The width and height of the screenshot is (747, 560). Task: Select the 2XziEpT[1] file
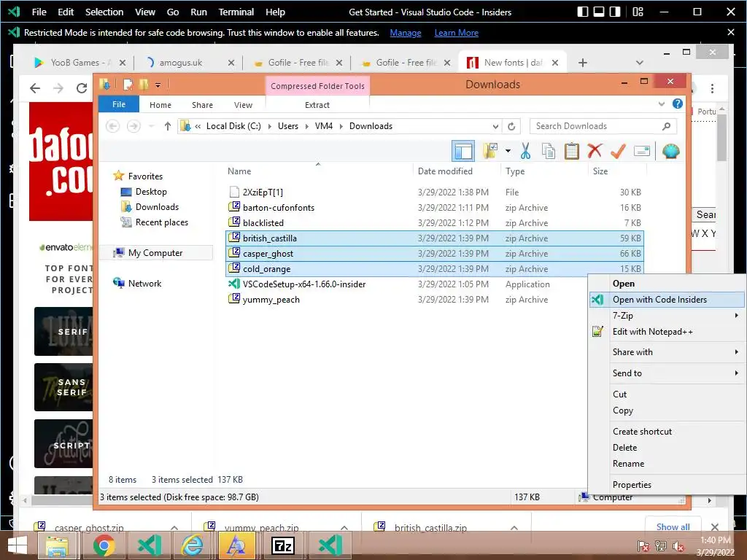[435, 192]
